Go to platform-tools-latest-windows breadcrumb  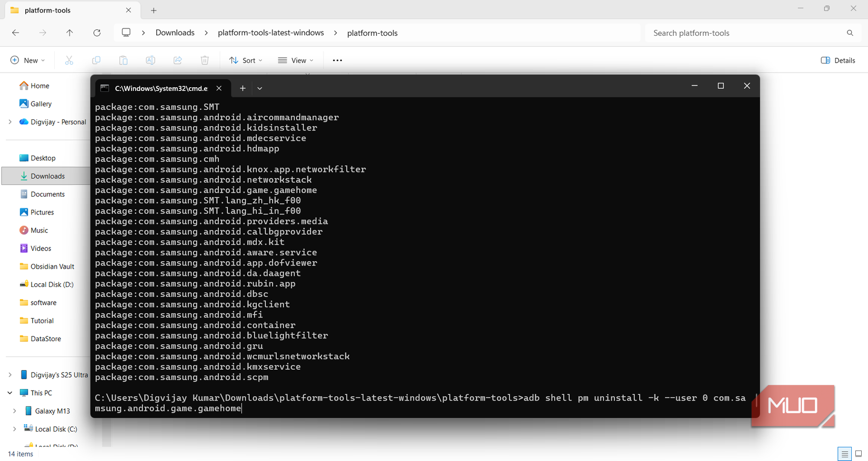tap(271, 33)
